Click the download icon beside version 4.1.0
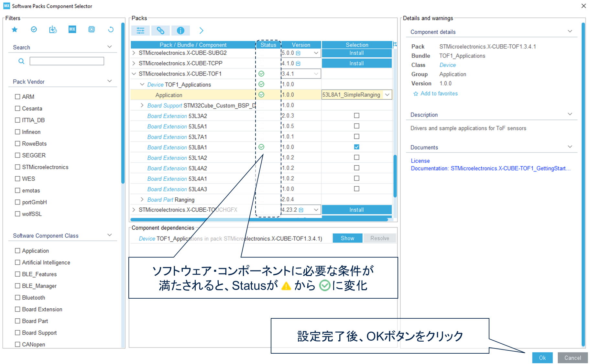 tap(298, 63)
